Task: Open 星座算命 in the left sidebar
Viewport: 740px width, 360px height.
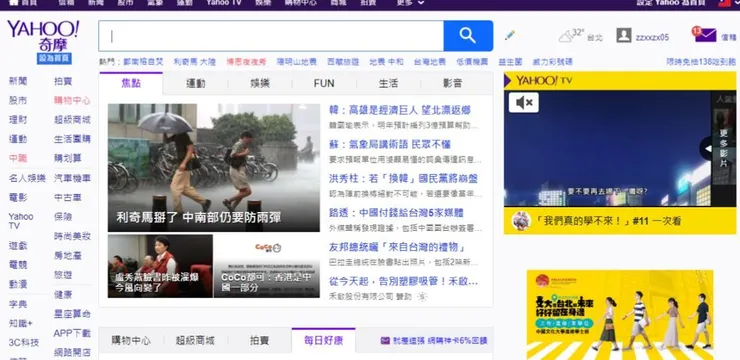Action: (72, 314)
